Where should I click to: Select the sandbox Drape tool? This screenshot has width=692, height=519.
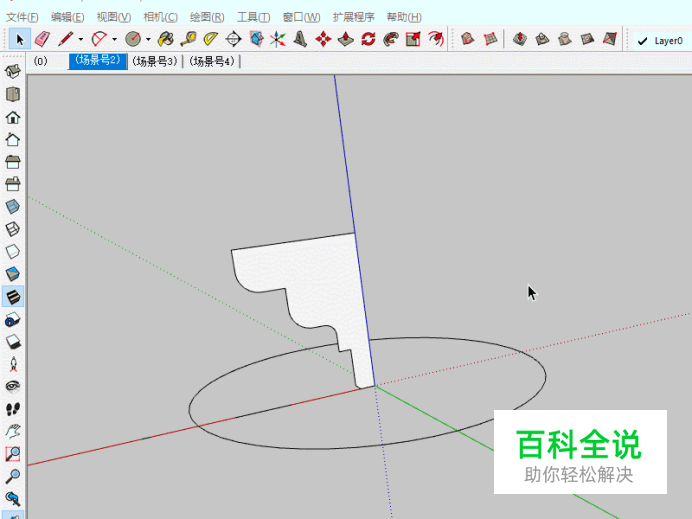(565, 39)
